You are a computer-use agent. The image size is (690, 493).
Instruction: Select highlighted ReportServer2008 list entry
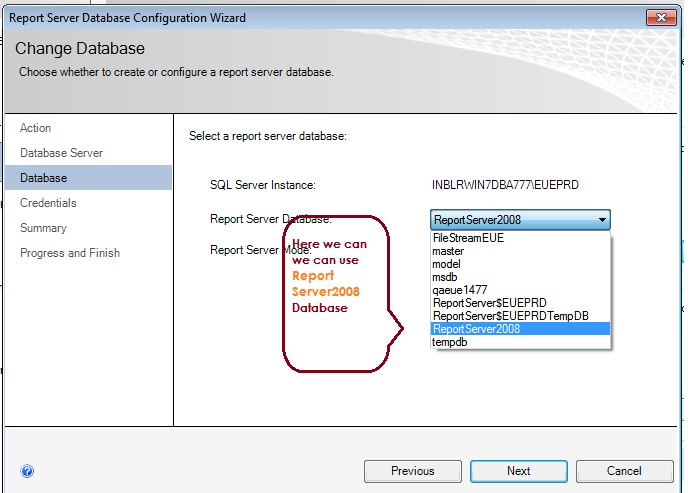tap(520, 329)
